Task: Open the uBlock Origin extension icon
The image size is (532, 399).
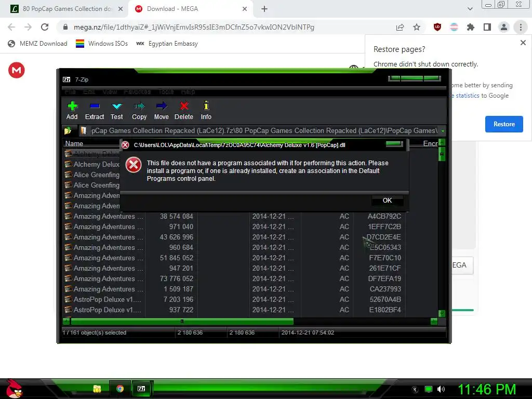Action: pyautogui.click(x=437, y=27)
